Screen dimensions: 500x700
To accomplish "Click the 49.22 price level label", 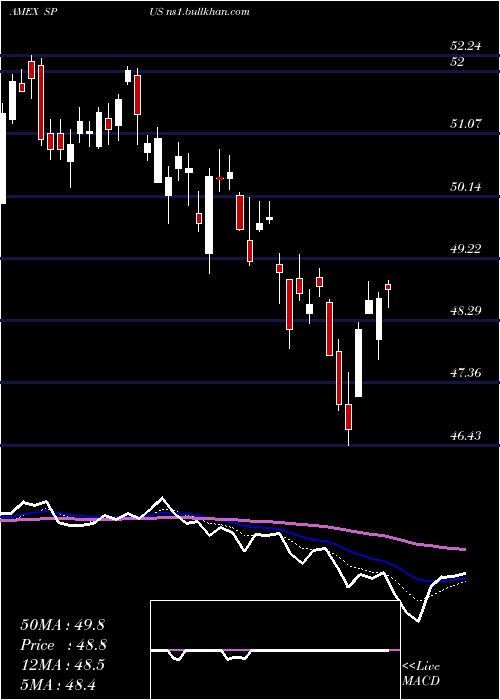I will pyautogui.click(x=466, y=249).
